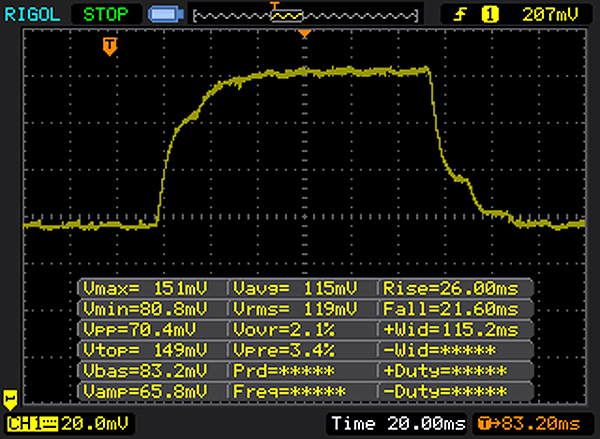Click the 207mV trigger level readout
The height and width of the screenshot is (439, 600).
551,15
